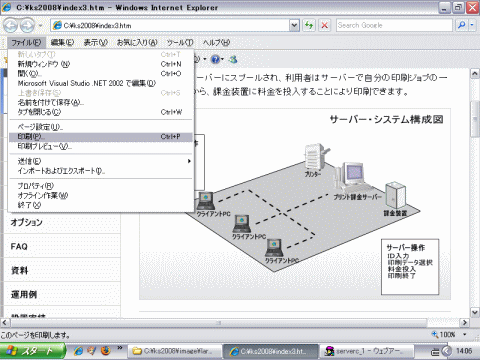This screenshot has width=480, height=360.
Task: Open the ヘルプ(H) menu
Action: tap(216, 42)
